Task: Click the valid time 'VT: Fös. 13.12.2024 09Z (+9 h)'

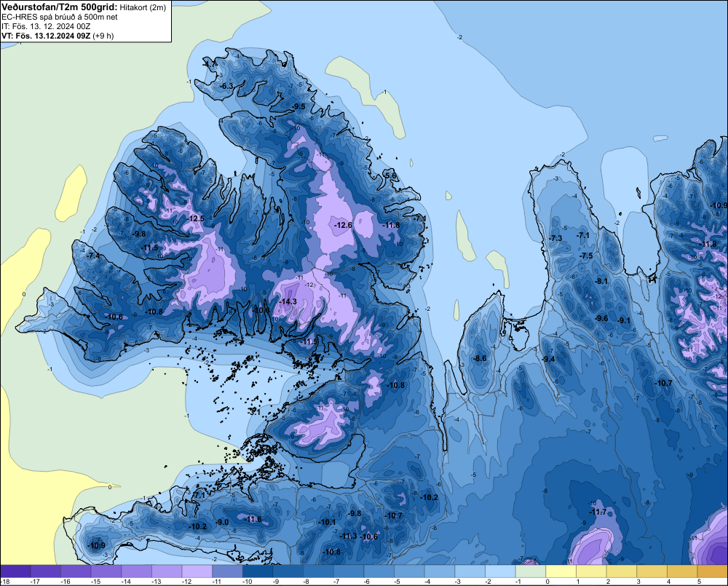Action: 58,36
